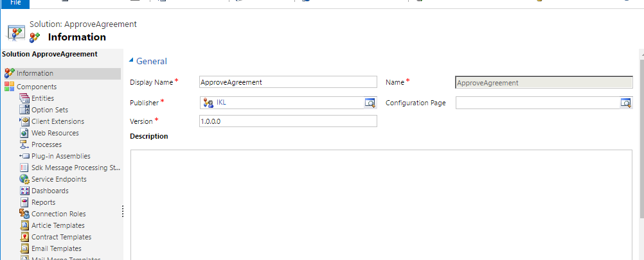The image size is (644, 260).
Task: Click the Entities icon in sidebar
Action: click(x=24, y=98)
